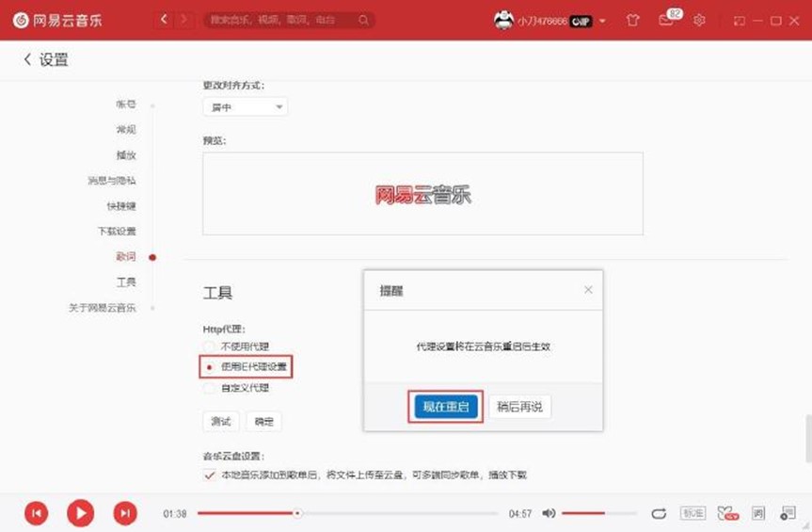Go forward with the header right arrow
Screen dimensions: 812x532
click(x=183, y=20)
